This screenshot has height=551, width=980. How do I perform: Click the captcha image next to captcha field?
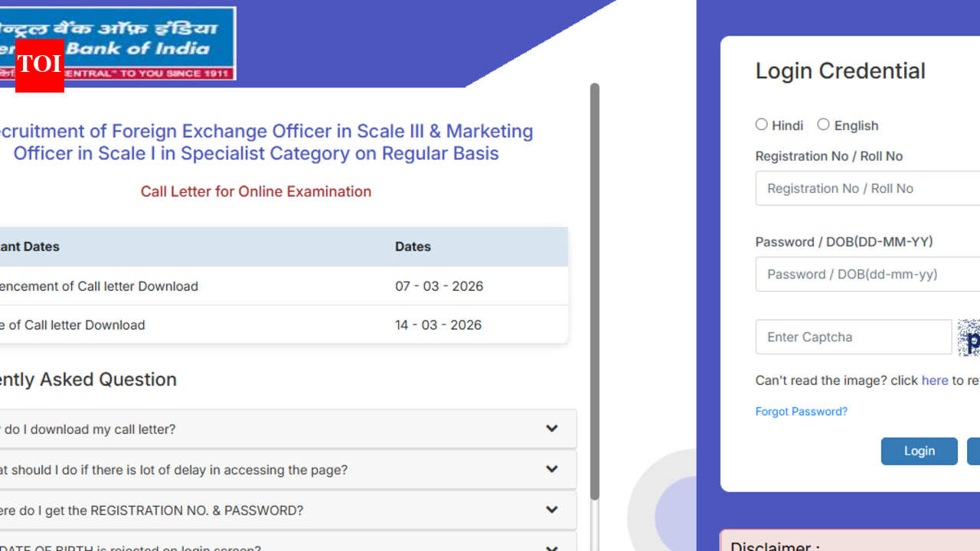tap(969, 337)
